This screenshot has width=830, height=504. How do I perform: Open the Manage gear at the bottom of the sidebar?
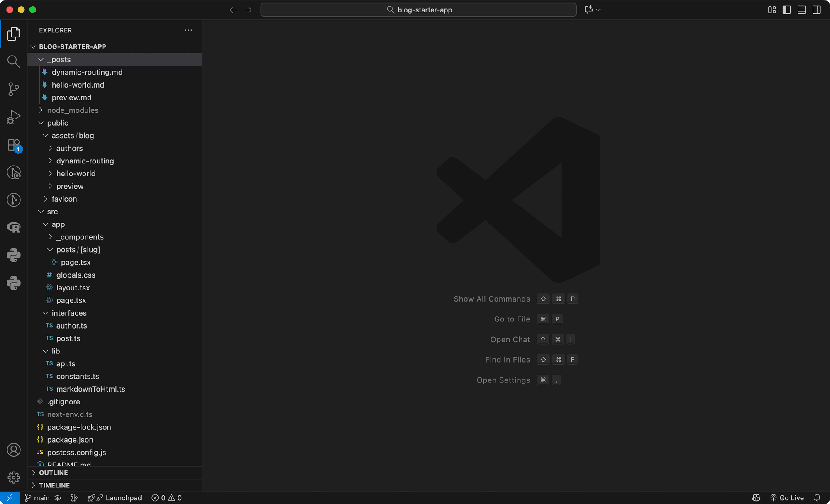point(14,477)
